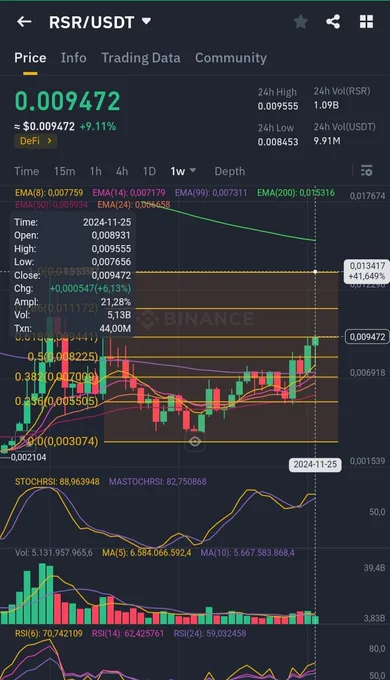
Task: Click the 0,009472 current price tag on axis
Action: coord(367,337)
